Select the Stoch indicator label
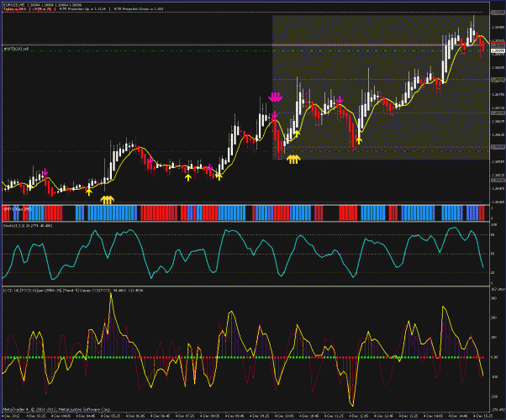 [28, 225]
